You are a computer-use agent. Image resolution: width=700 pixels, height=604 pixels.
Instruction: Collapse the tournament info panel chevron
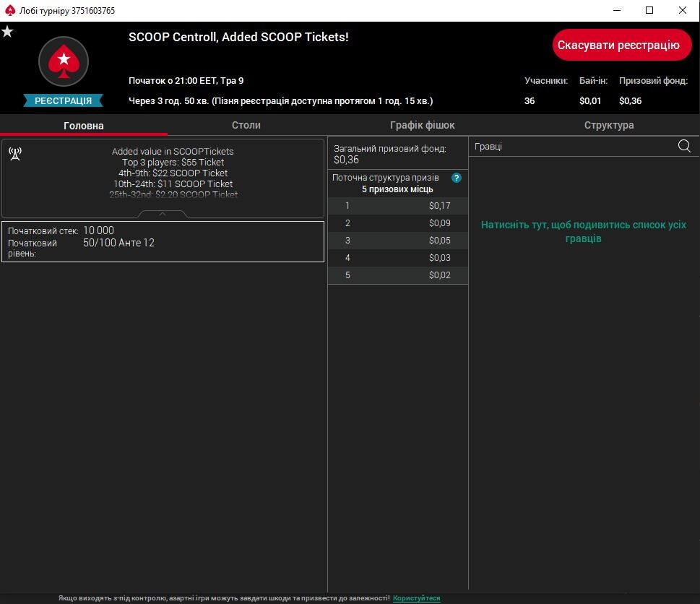tap(163, 215)
